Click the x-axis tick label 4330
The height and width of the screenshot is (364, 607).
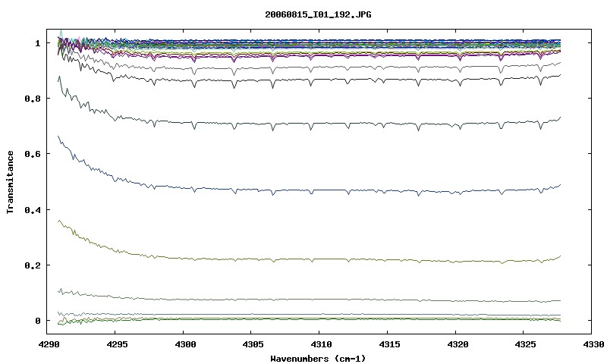pyautogui.click(x=593, y=344)
